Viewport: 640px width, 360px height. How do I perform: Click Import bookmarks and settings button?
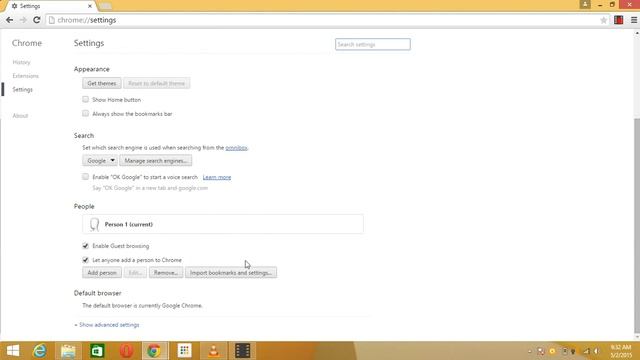click(231, 273)
